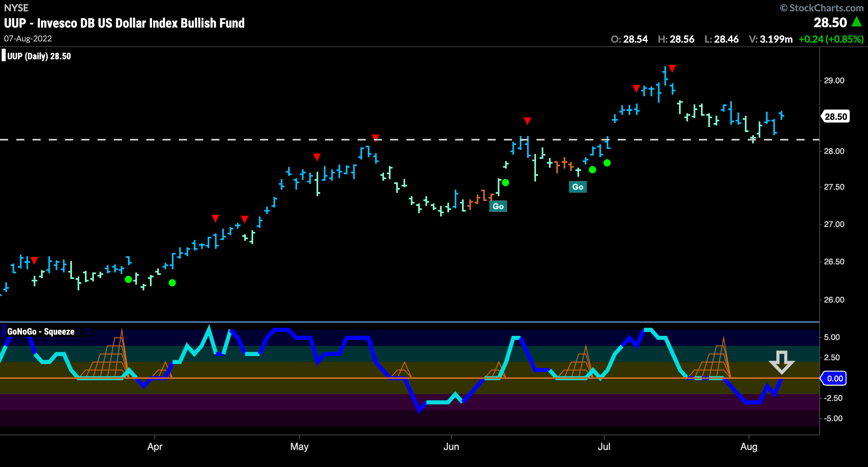Click the 28.50 price tag on axis
Screen dimensions: 868x467
[x=835, y=117]
